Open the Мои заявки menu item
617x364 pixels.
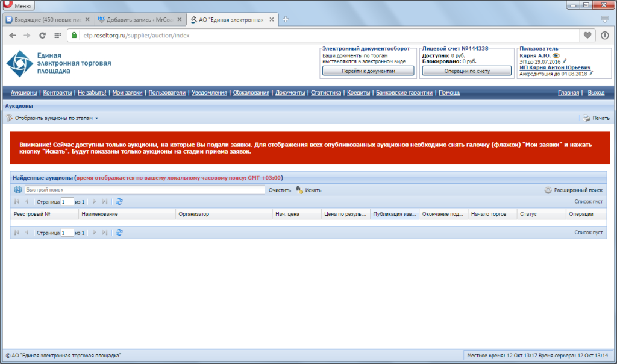[128, 92]
